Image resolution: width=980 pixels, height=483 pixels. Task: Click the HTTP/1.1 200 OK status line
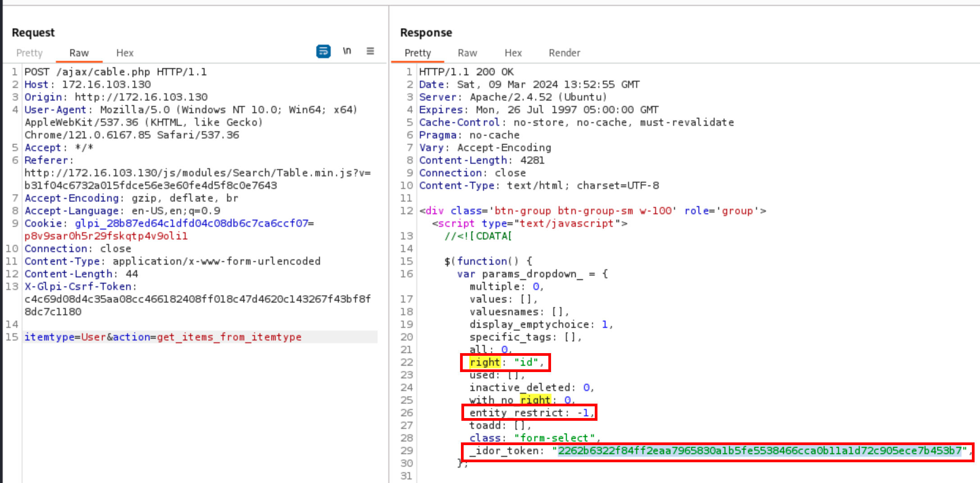point(466,72)
